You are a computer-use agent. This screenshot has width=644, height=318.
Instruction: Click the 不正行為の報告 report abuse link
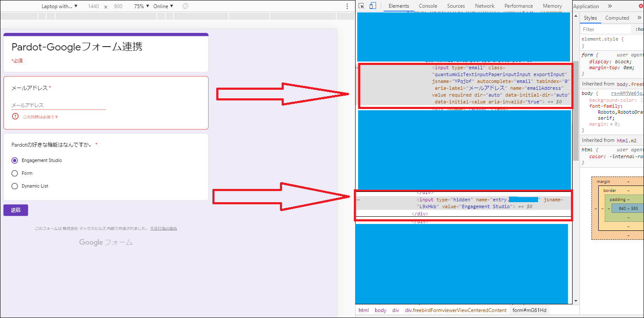coord(163,229)
